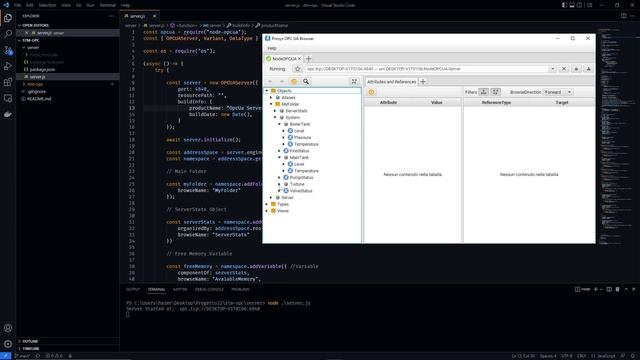Add a new connection tab next to NodeOPCUA
The image size is (640, 360).
(309, 59)
